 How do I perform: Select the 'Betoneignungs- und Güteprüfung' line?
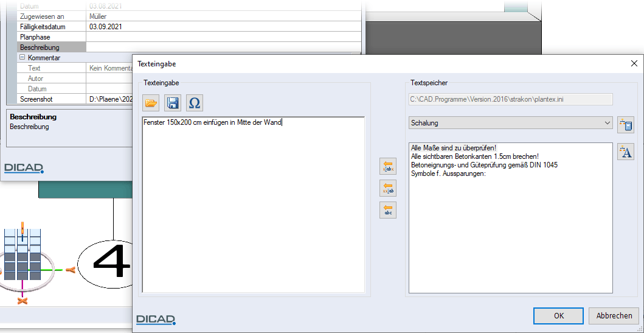(x=484, y=165)
